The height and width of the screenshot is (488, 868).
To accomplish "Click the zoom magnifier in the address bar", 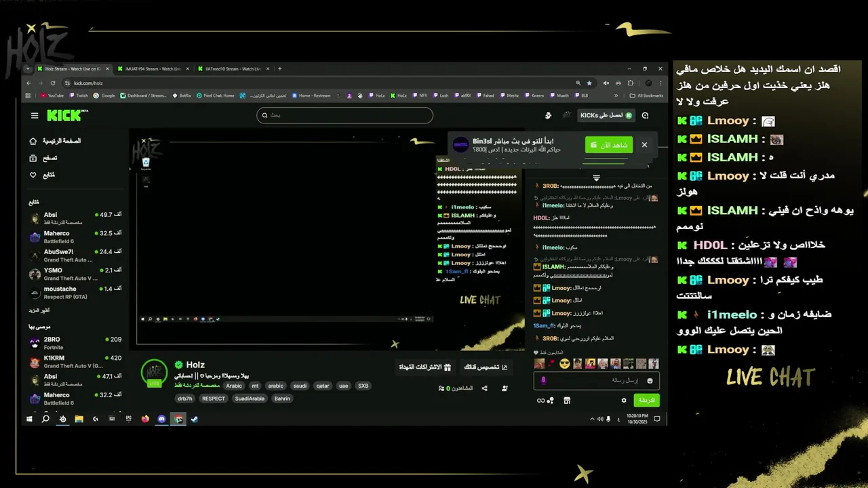I will (578, 83).
